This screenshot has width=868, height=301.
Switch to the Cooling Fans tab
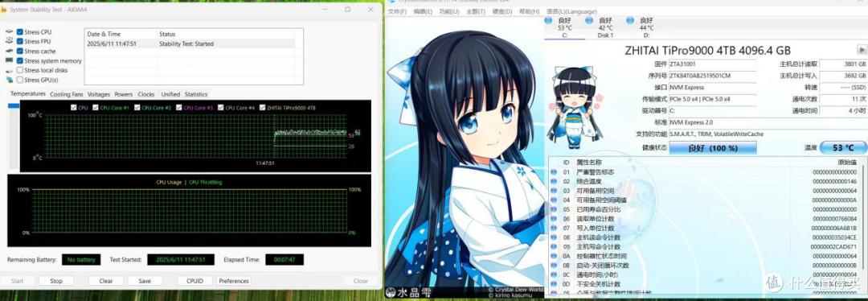point(67,94)
